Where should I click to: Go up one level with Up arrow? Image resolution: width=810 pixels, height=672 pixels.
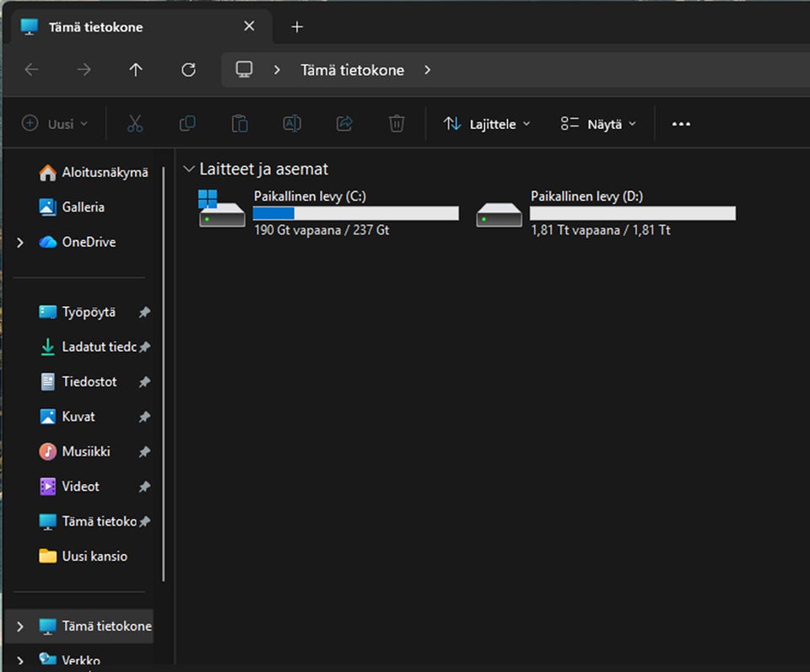(136, 70)
